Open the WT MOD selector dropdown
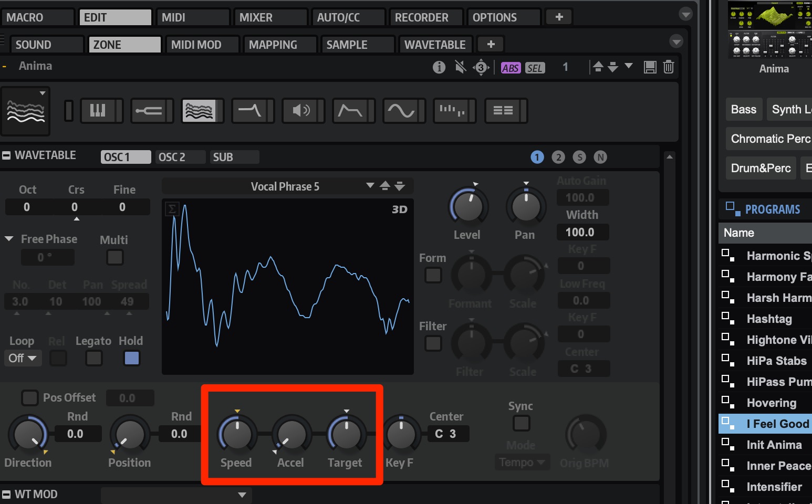 click(176, 495)
